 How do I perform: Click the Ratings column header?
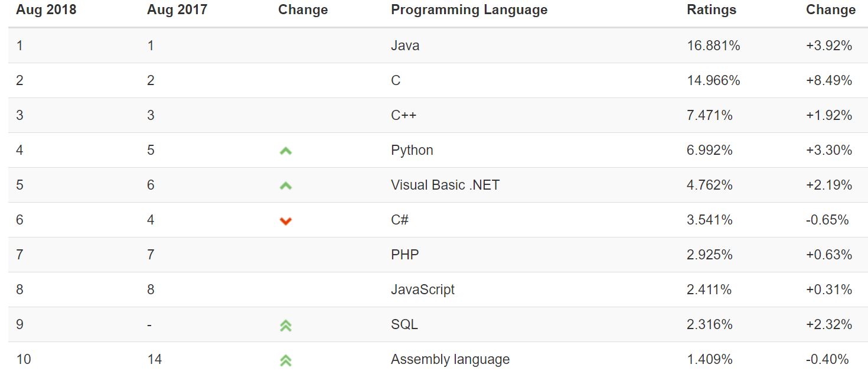[712, 10]
